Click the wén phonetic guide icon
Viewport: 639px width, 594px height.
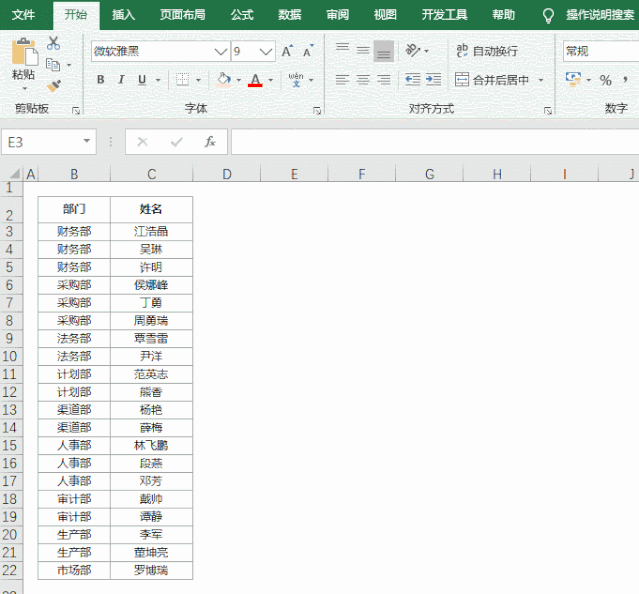pos(296,79)
